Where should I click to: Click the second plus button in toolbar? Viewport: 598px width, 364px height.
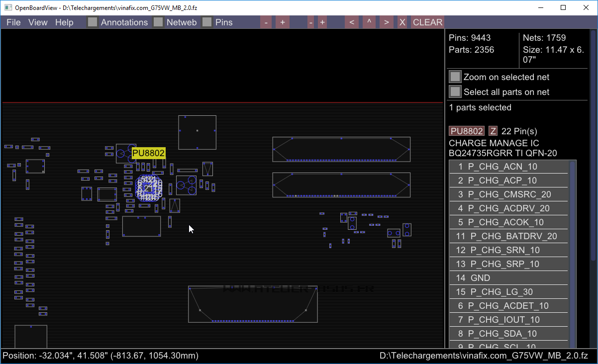point(322,22)
